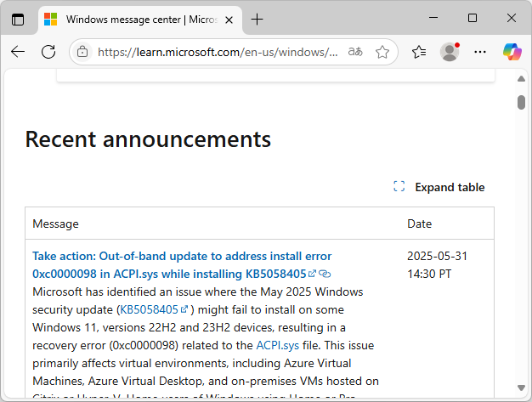532x402 pixels.
Task: Close the Windows message center tab
Action: [229, 19]
